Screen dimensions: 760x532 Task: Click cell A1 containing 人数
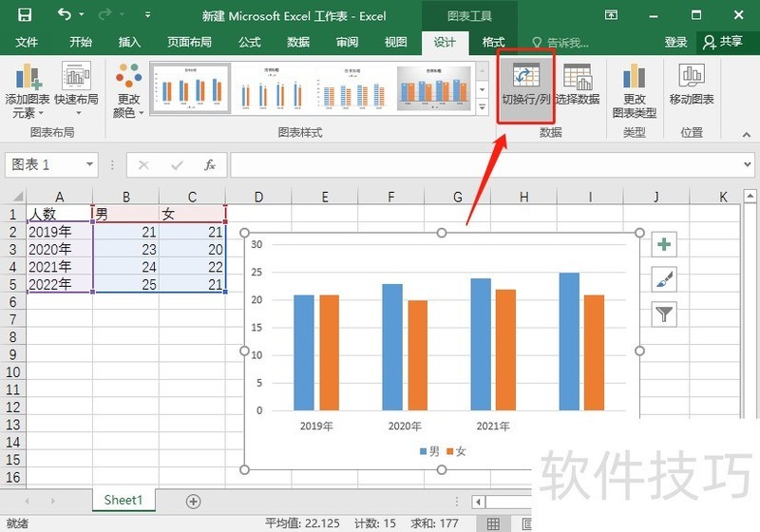coord(59,214)
